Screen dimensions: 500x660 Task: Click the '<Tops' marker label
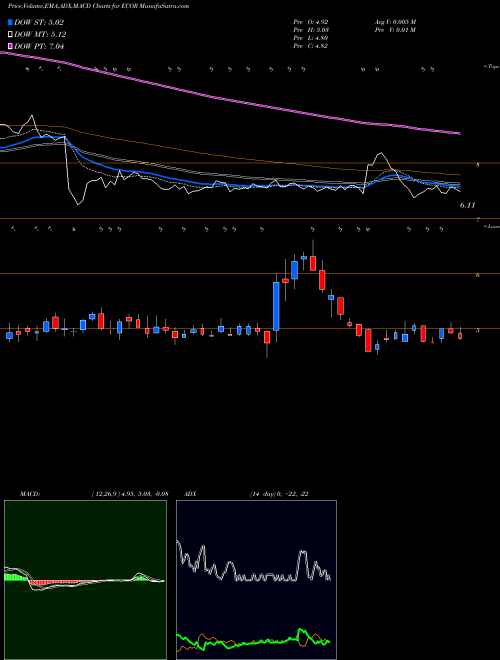pos(491,67)
